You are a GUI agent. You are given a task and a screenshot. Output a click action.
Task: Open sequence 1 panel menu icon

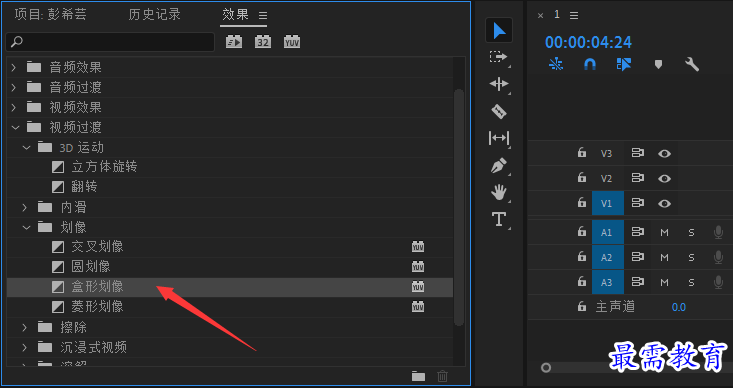(x=574, y=16)
